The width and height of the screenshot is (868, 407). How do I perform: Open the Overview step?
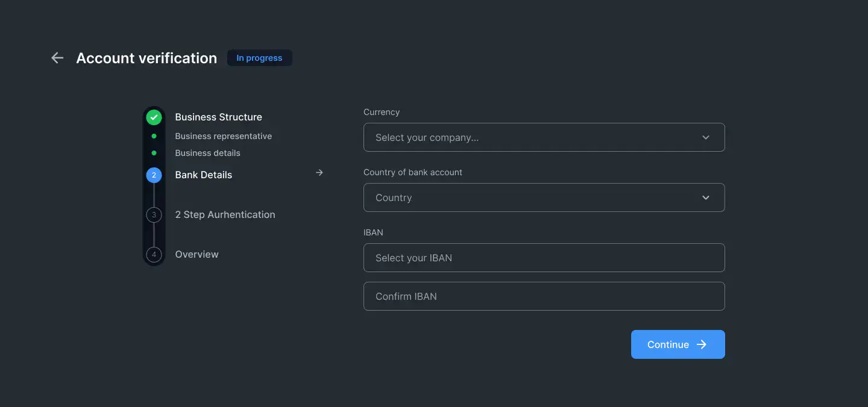tap(197, 254)
